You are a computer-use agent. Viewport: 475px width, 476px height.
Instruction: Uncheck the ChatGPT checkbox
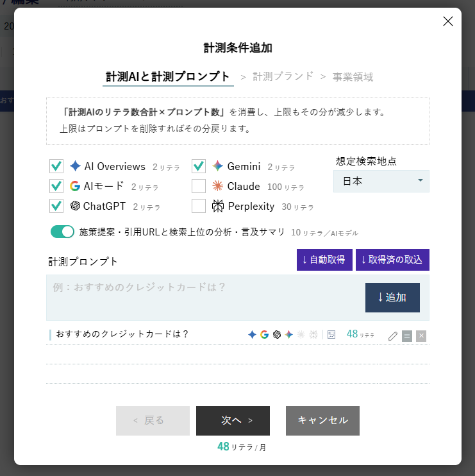[56, 206]
